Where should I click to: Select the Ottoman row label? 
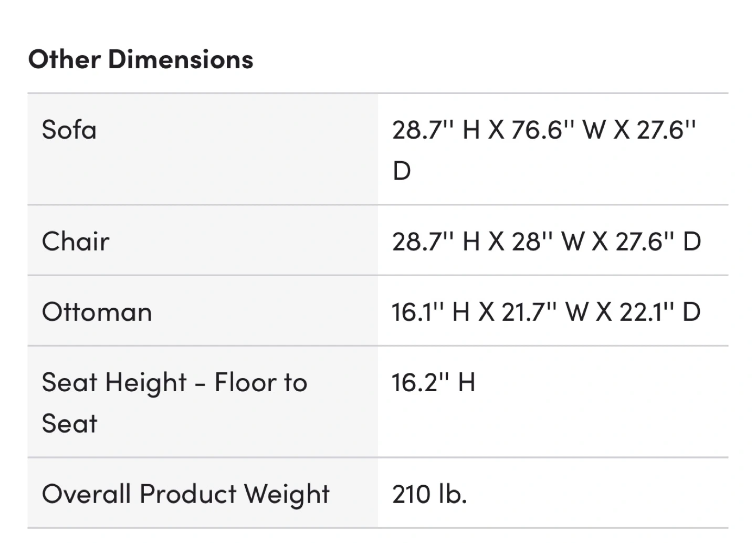coord(97,312)
